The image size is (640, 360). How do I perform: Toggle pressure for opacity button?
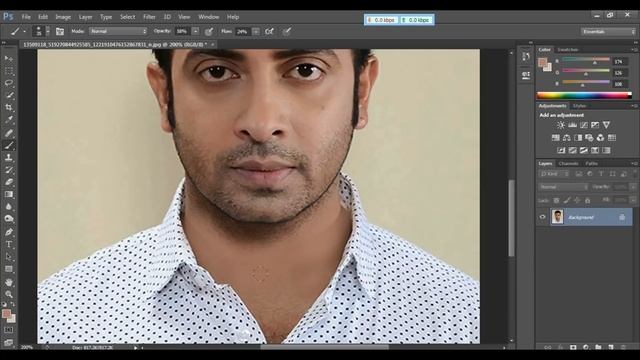click(209, 31)
